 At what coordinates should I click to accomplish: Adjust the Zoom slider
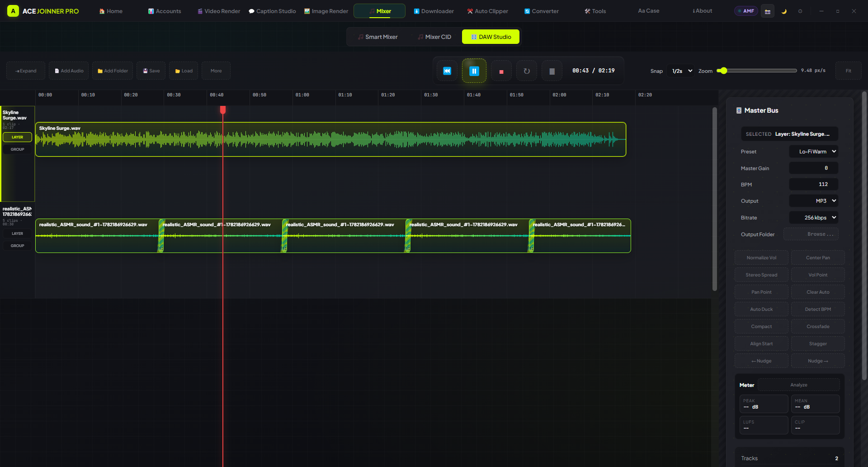click(x=757, y=71)
